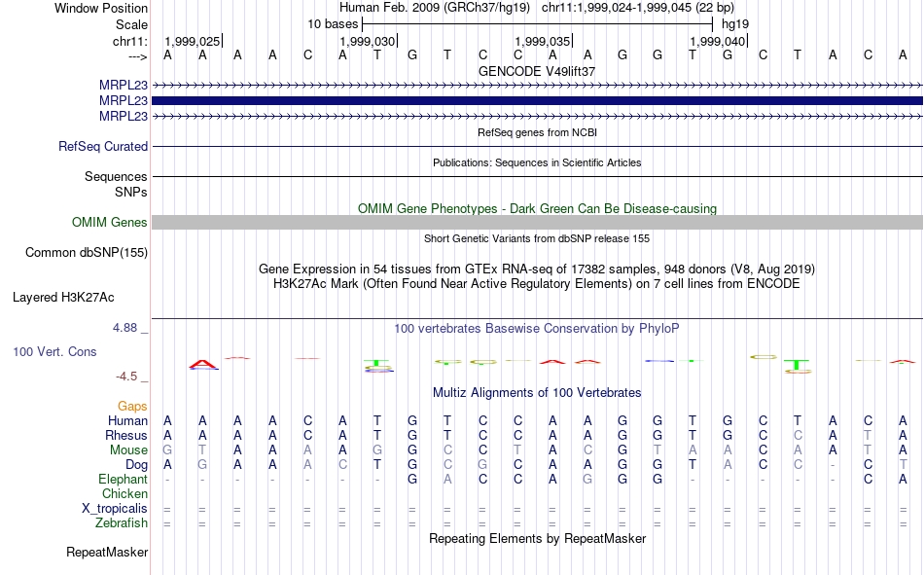Click the OMIM Genes label
Image resolution: width=924 pixels, height=575 pixels.
[110, 223]
